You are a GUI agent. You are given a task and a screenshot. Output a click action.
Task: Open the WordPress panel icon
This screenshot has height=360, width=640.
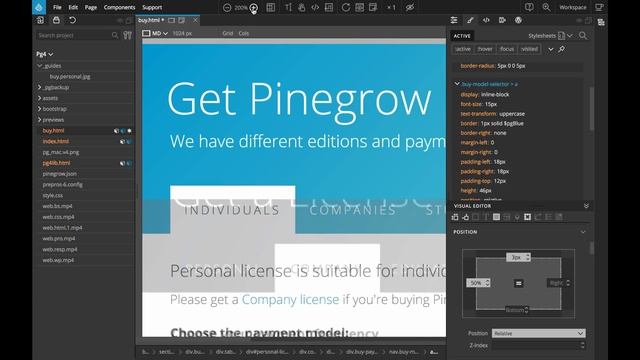pos(518,20)
